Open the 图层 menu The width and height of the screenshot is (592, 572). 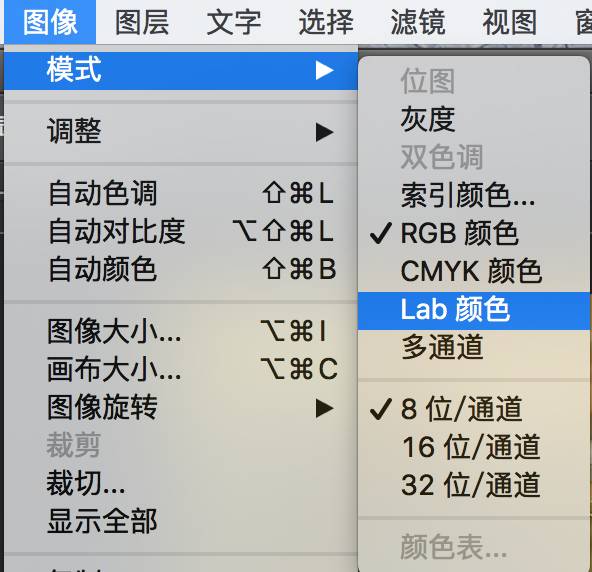point(142,22)
